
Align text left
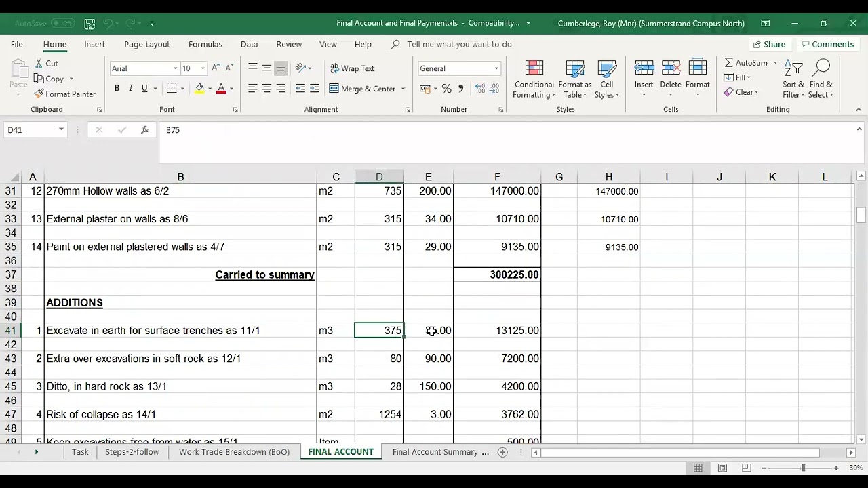pyautogui.click(x=252, y=89)
